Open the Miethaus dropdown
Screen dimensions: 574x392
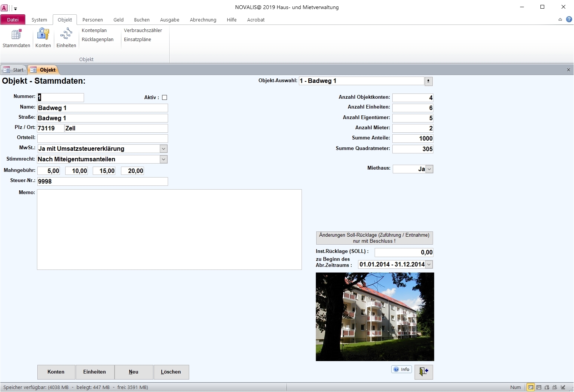coord(429,169)
